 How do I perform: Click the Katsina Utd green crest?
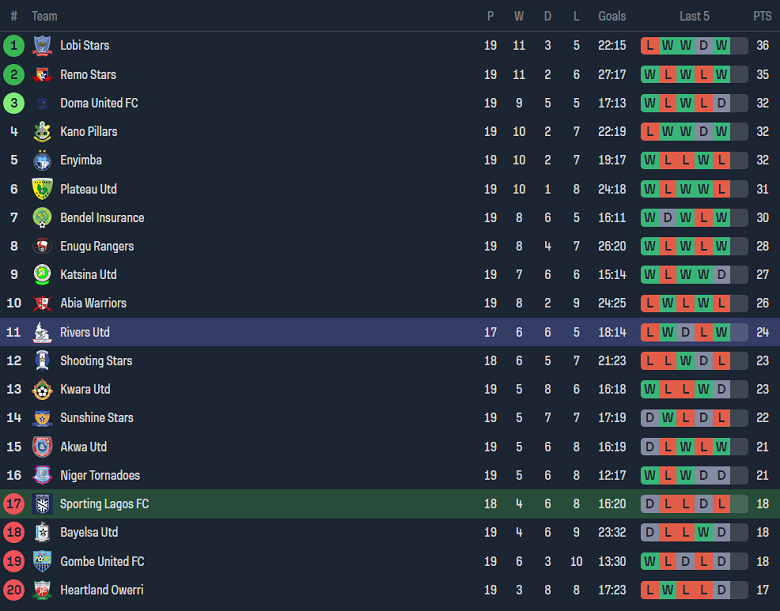pos(42,274)
